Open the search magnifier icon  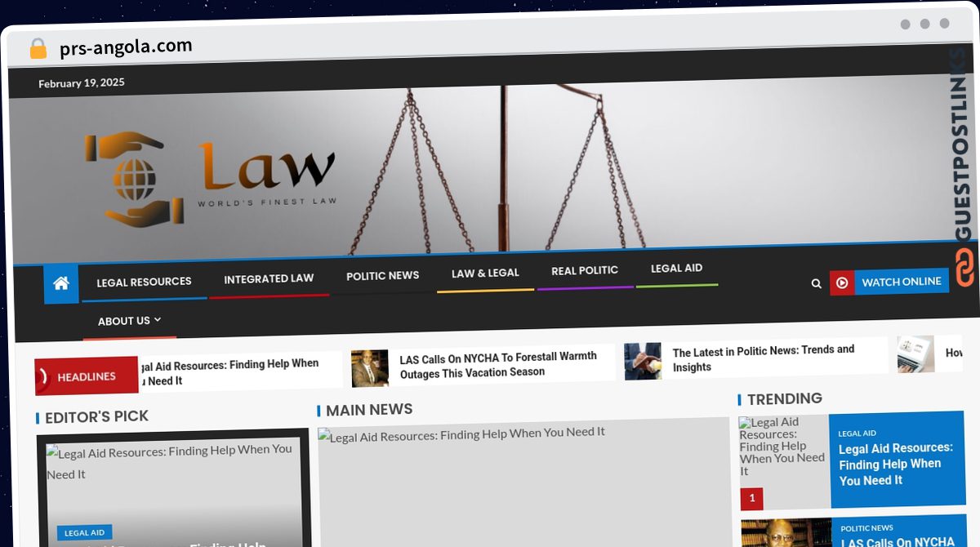[816, 283]
